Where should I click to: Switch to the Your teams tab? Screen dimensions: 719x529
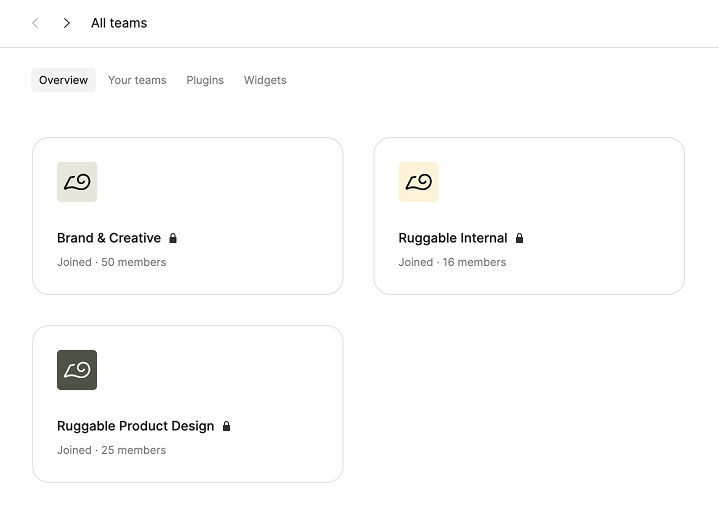tap(137, 80)
